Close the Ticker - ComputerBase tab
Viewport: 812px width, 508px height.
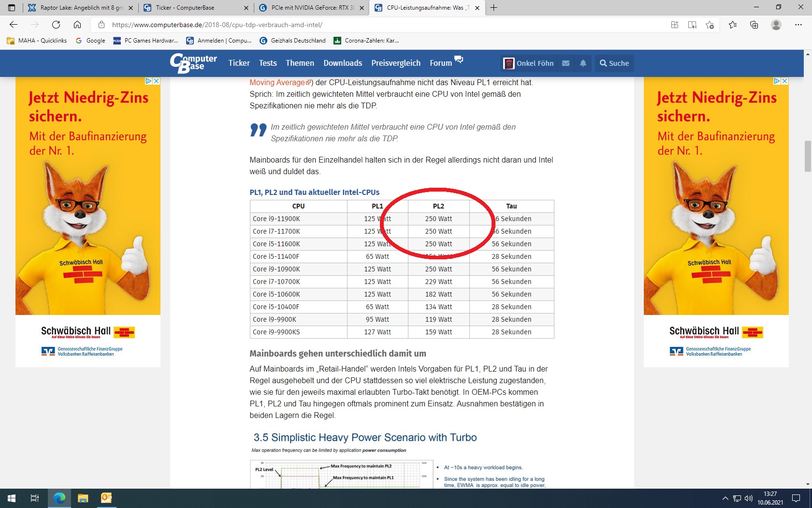246,8
